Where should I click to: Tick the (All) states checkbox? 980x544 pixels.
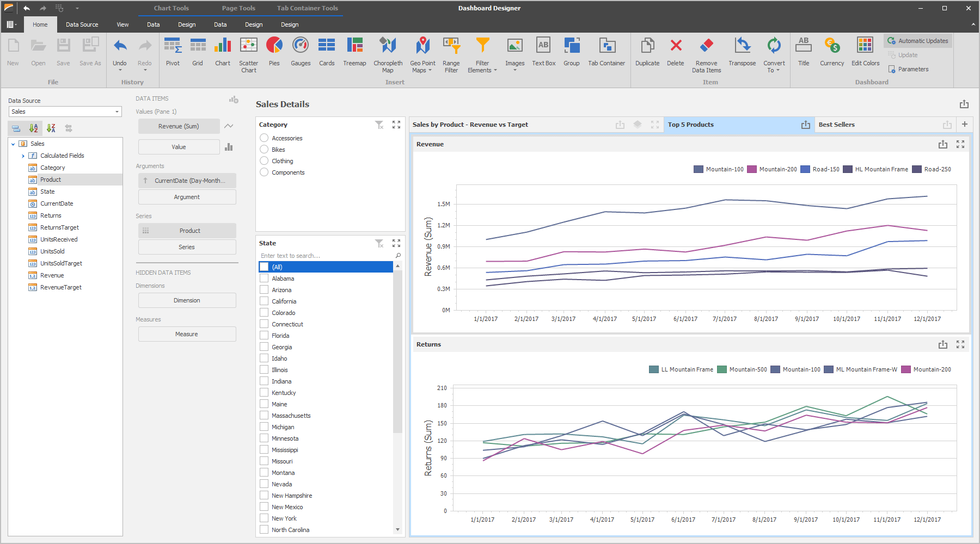tap(264, 267)
